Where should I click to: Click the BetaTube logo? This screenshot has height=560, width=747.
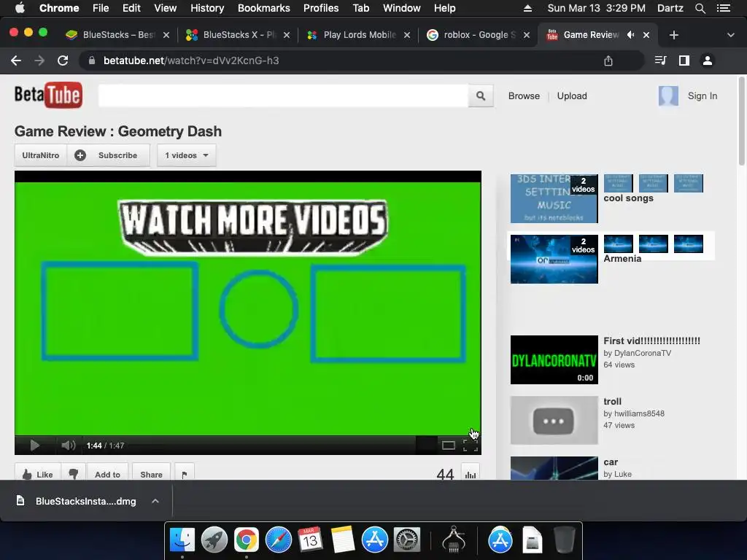[48, 96]
